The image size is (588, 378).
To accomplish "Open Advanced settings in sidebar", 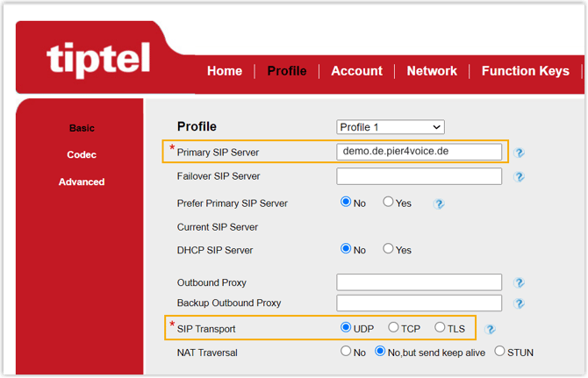I will (x=82, y=182).
